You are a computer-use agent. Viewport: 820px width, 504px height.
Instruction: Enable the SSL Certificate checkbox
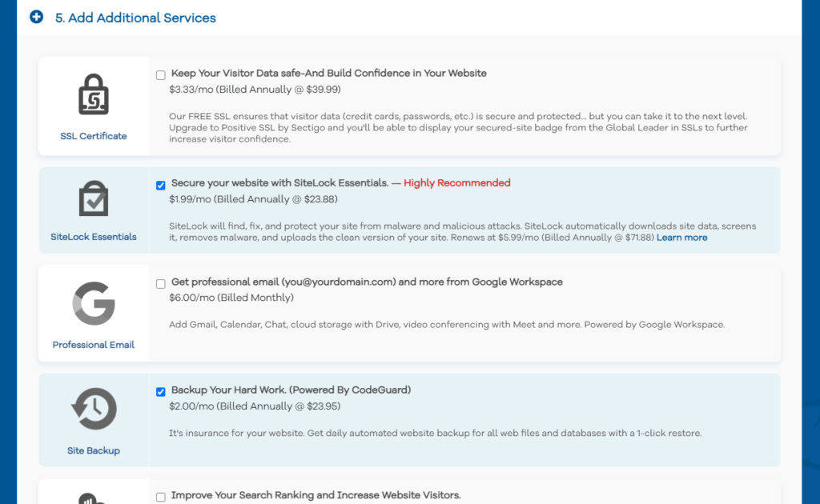tap(160, 75)
